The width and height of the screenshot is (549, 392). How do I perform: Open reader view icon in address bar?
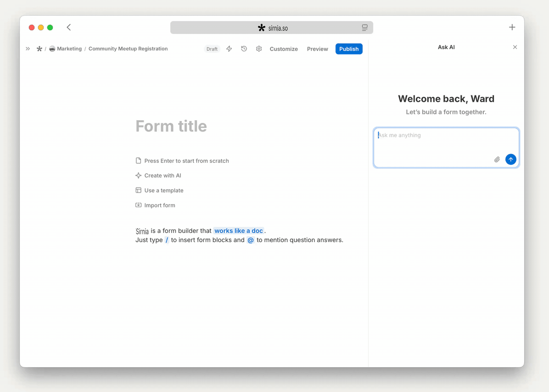pos(364,28)
